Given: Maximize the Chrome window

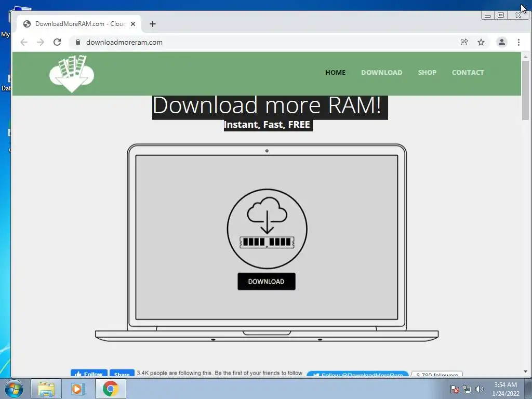Looking at the screenshot, I should coord(501,15).
